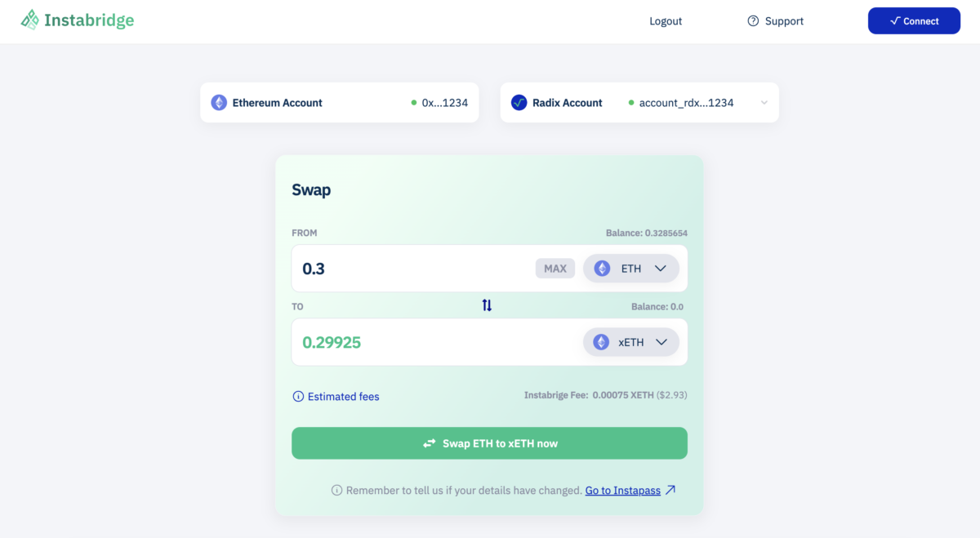Click the external arrow icon beside Go to Instapass
This screenshot has width=980, height=538.
click(670, 490)
